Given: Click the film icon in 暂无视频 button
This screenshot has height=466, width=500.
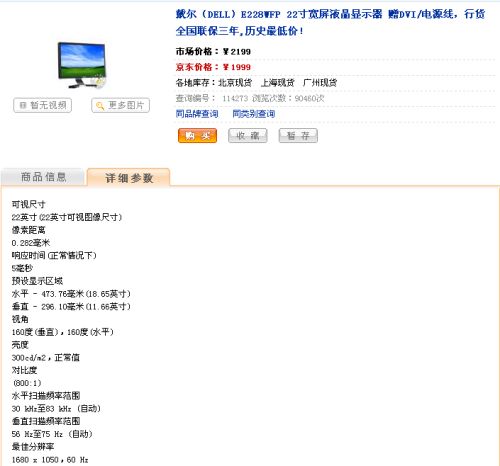Looking at the screenshot, I should tap(23, 105).
